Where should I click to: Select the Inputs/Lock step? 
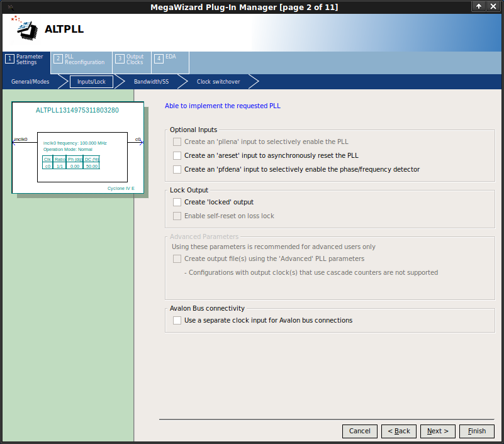click(x=91, y=82)
